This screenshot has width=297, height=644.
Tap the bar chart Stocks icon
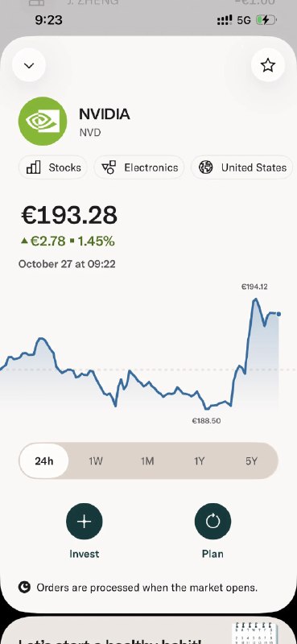pos(33,167)
